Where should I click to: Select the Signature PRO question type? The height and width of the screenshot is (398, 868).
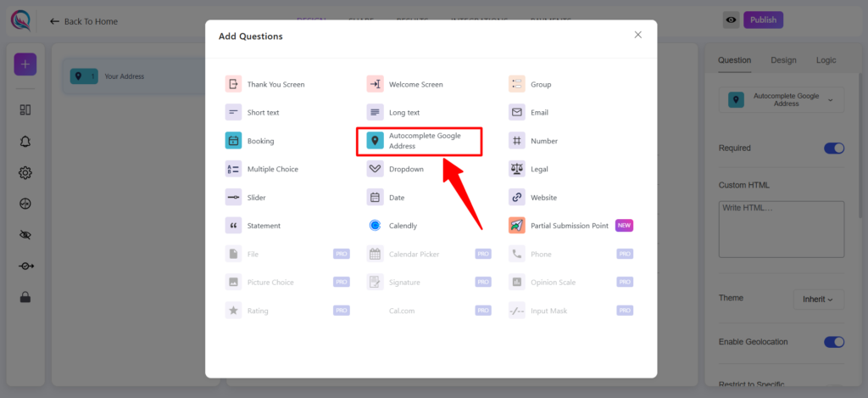point(428,282)
